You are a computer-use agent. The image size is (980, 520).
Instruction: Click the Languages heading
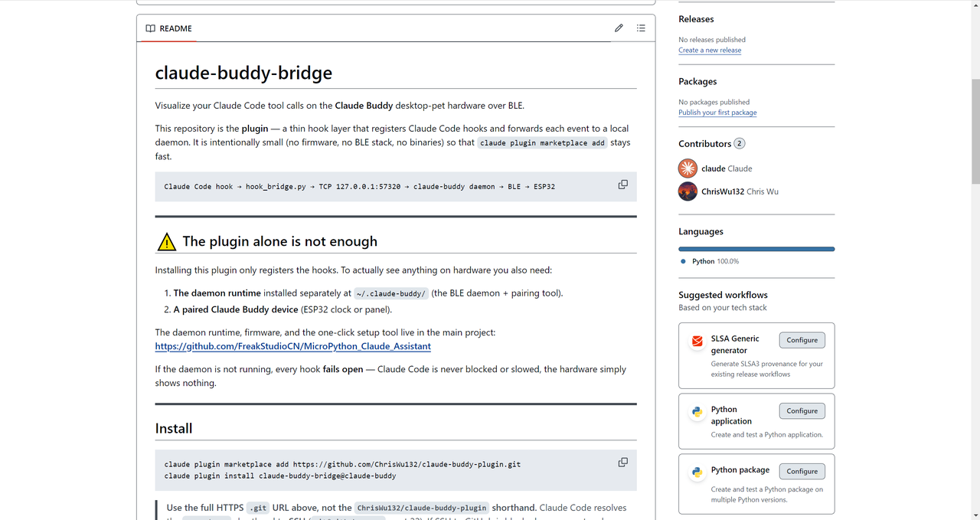(701, 231)
